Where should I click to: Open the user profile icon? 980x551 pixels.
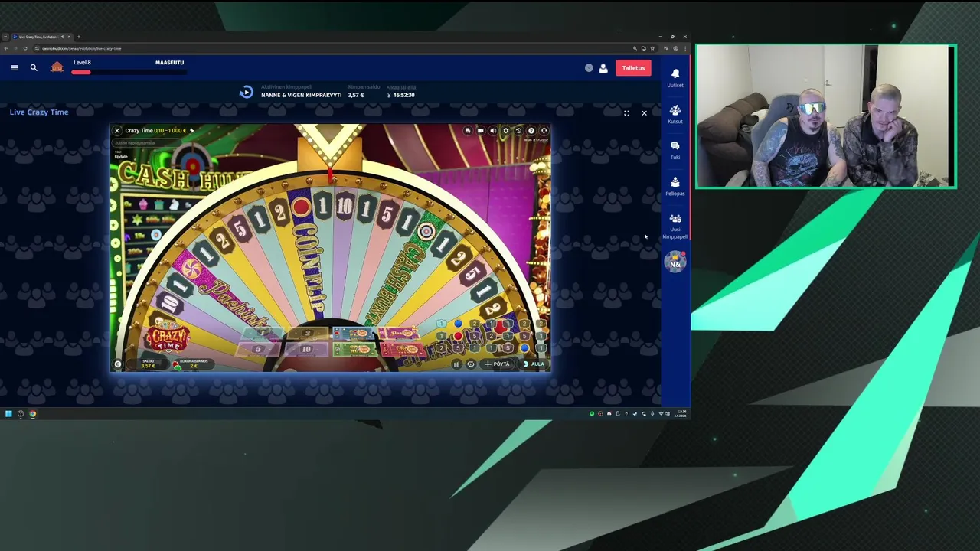(603, 68)
